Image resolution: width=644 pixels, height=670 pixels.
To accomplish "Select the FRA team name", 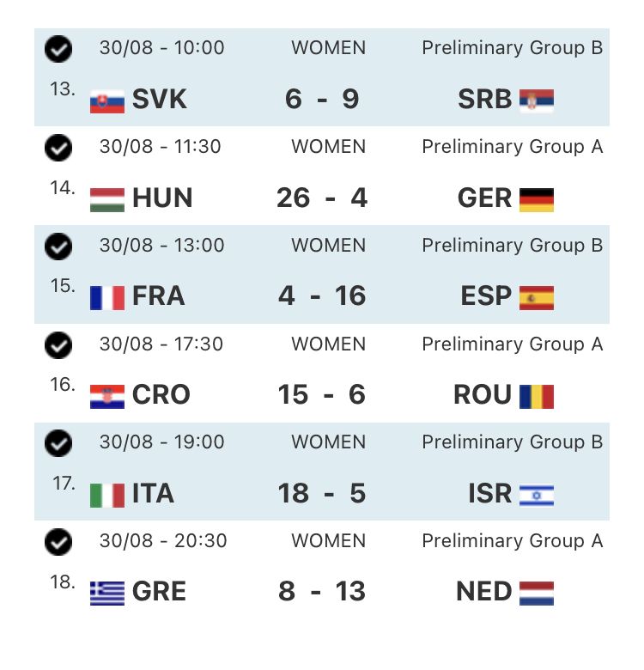I will click(158, 296).
